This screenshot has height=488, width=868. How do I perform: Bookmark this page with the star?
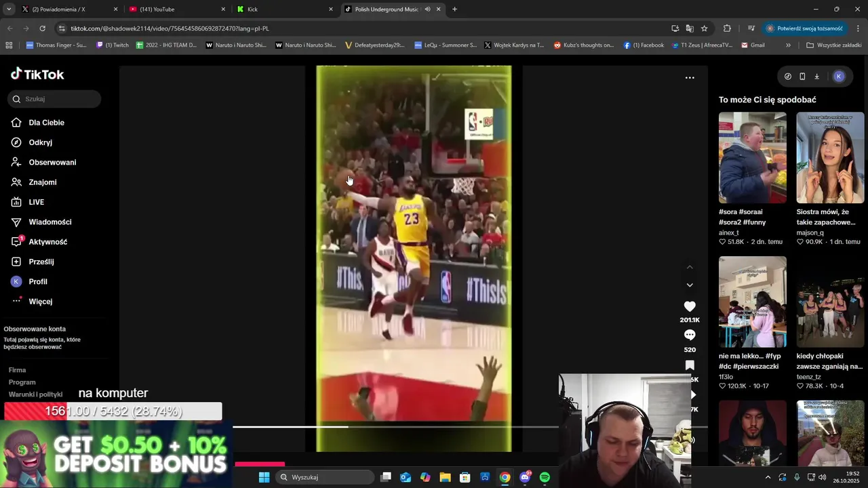(x=705, y=28)
